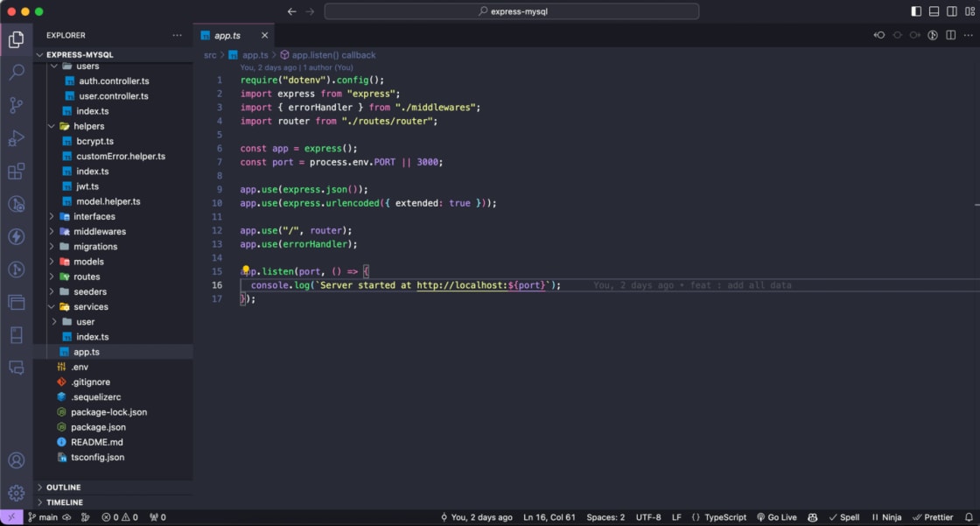Click the remote window indicator in status bar
980x526 pixels.
point(11,517)
